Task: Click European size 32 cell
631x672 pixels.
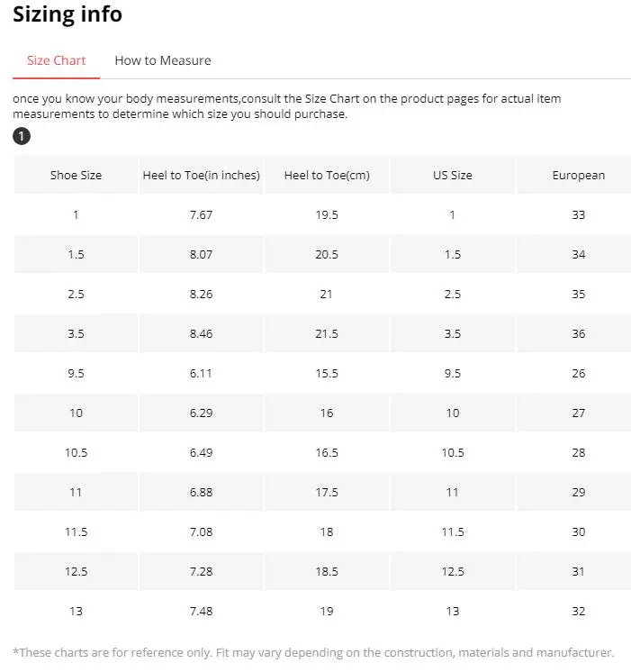Action: pyautogui.click(x=578, y=611)
